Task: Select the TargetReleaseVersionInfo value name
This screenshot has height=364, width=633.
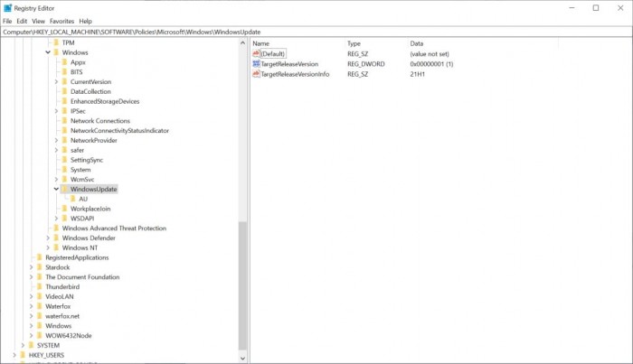Action: (295, 74)
